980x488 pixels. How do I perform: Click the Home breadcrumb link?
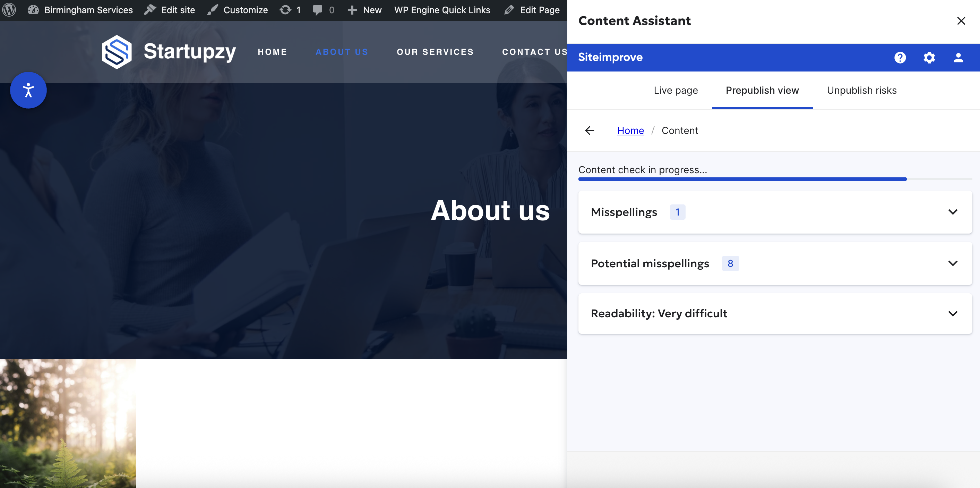[x=630, y=131]
